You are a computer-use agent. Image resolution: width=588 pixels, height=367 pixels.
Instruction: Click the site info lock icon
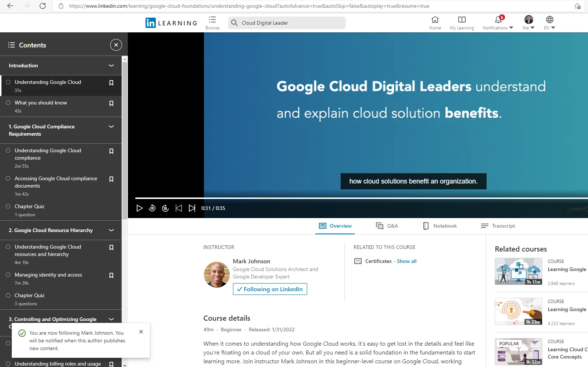[x=61, y=6]
